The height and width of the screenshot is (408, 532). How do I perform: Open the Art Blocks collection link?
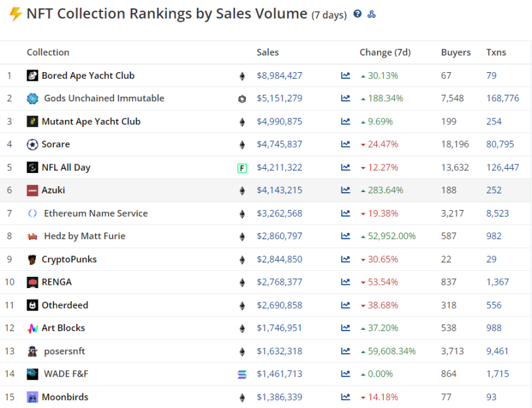click(x=64, y=328)
